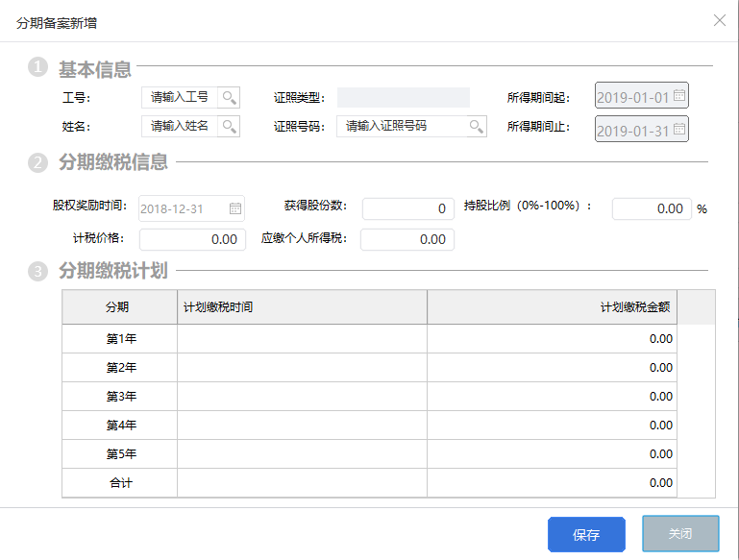Open calendar icon for 所得期间起
This screenshot has width=739, height=560.
[679, 95]
